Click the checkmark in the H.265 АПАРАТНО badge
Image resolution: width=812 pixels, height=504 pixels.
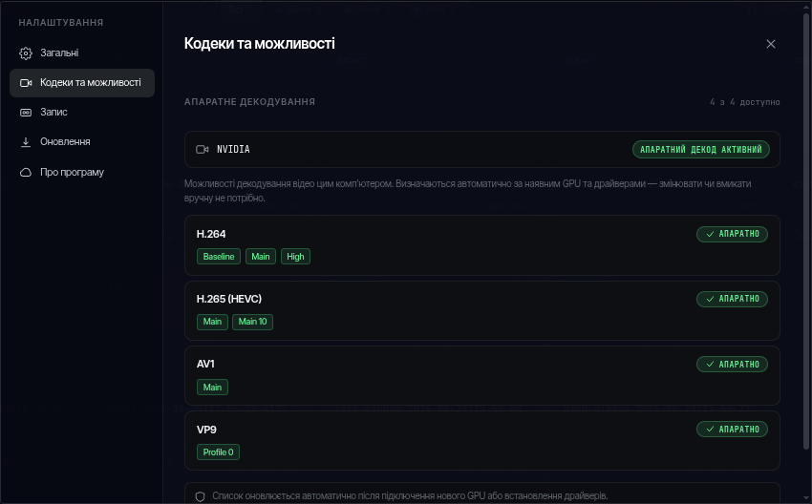pos(710,299)
